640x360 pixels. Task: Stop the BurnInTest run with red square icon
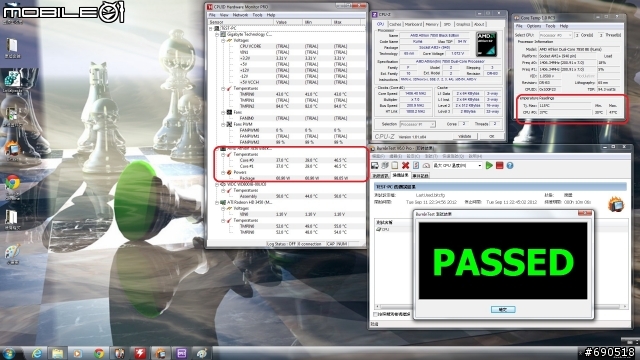point(499,165)
